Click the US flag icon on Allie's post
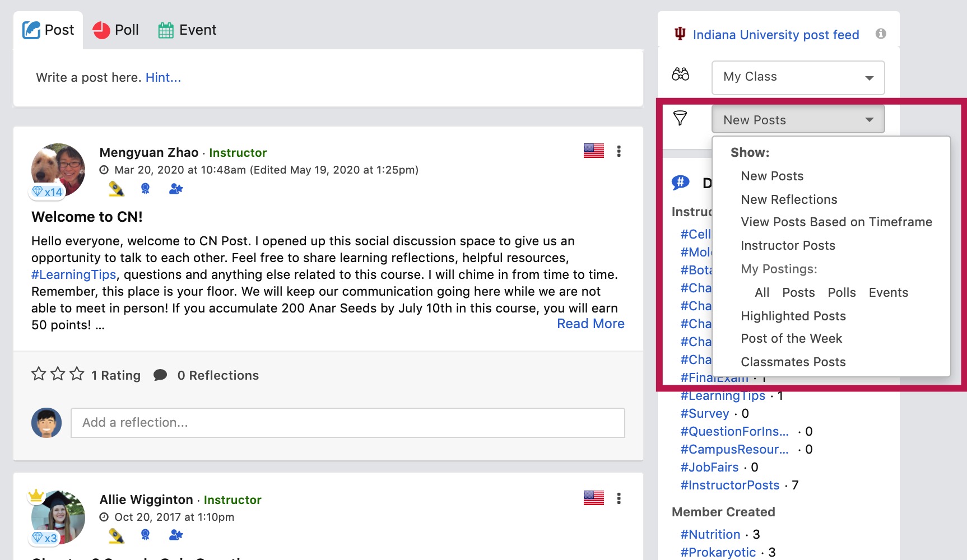Viewport: 967px width, 560px height. (x=594, y=498)
